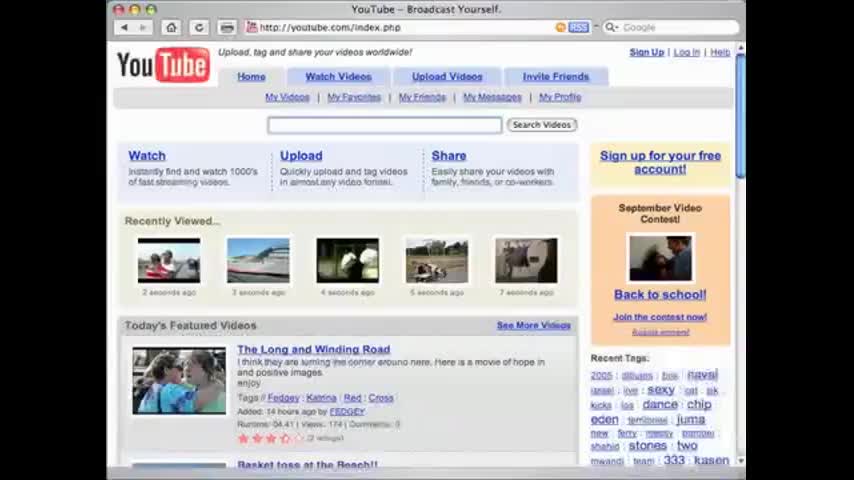The width and height of the screenshot is (854, 480).
Task: Click Back to school! contest link
Action: (660, 295)
